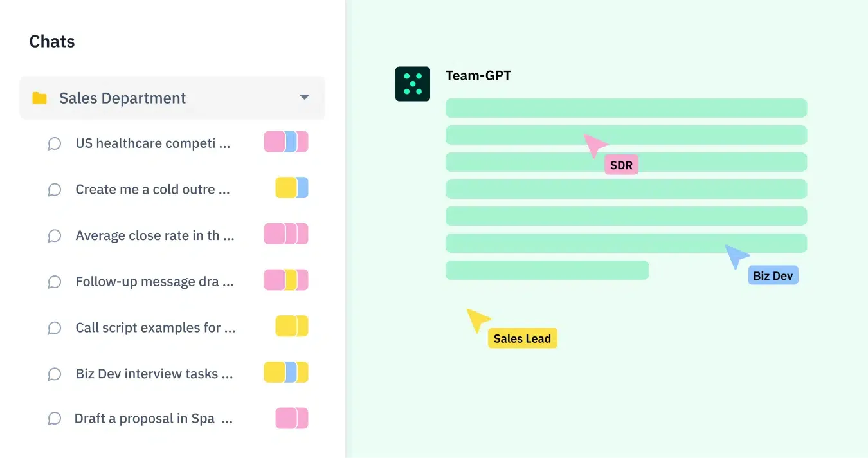Click the chat bubble icon beside 'Call script examples'
Image resolution: width=868 pixels, height=458 pixels.
coord(55,327)
